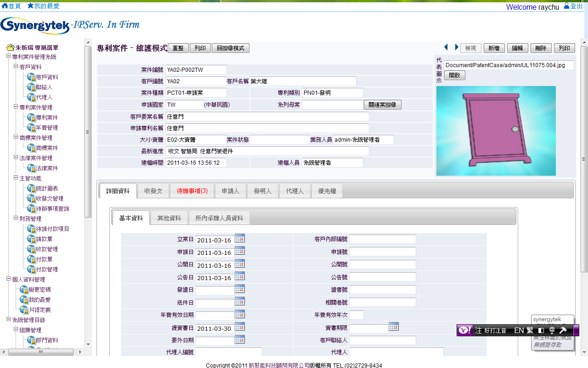Viewport: 588px width, 368px height.
Task: Switch to the 收發文 tab
Action: [x=153, y=191]
